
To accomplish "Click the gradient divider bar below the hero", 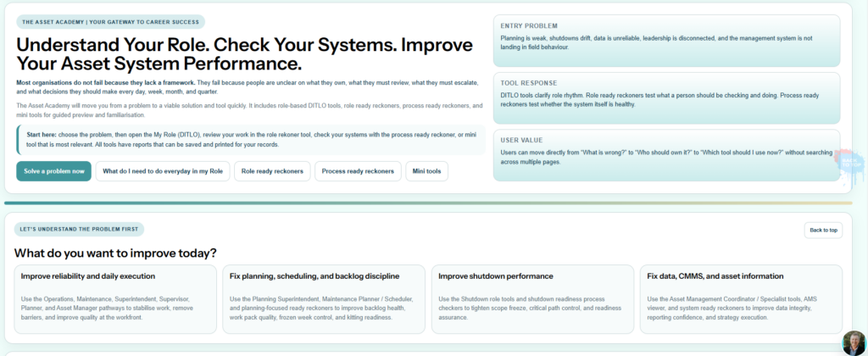I will click(428, 203).
